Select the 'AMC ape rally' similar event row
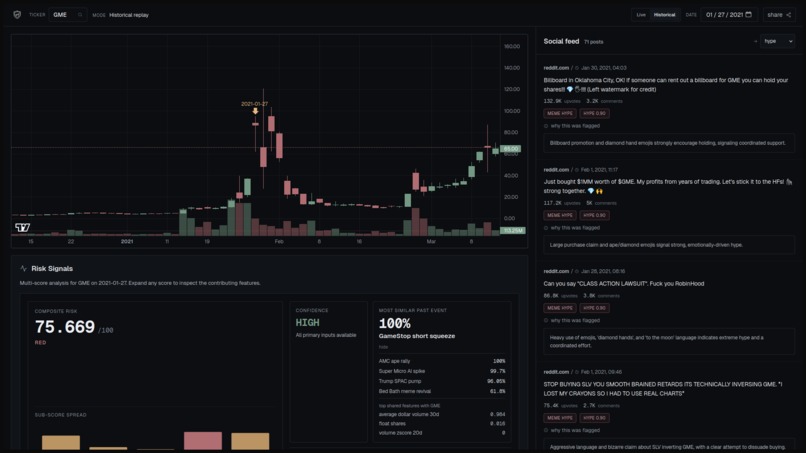This screenshot has width=806, height=453. pyautogui.click(x=442, y=361)
